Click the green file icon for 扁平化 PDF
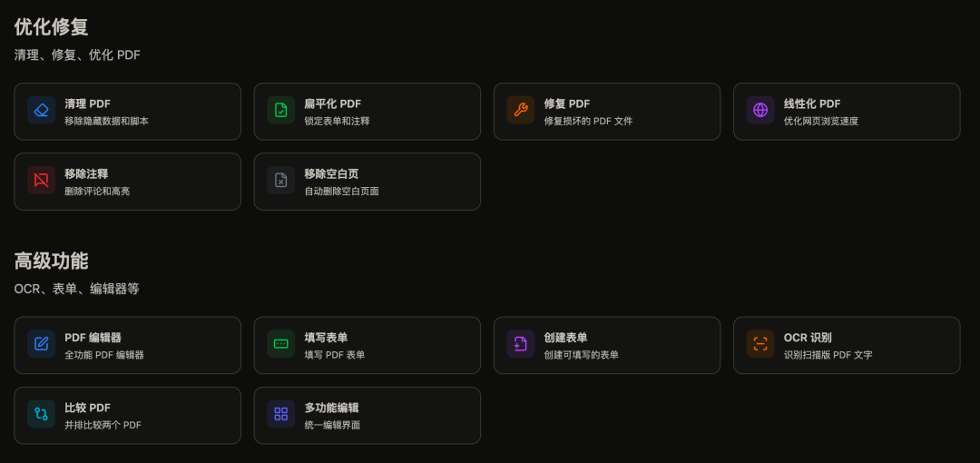Screen dimensions: 980x463 tap(281, 111)
